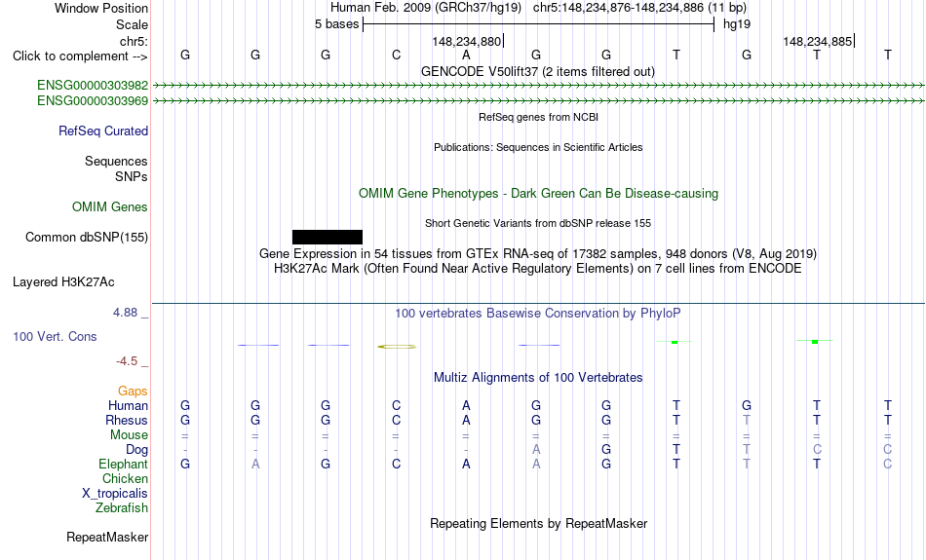Click the Human species label

point(128,405)
